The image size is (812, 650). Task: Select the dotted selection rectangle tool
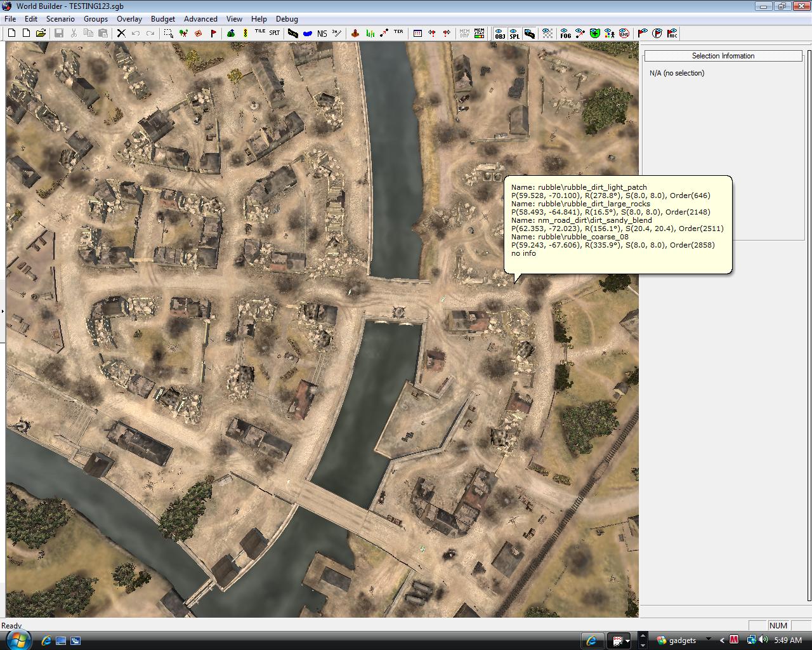tap(168, 33)
